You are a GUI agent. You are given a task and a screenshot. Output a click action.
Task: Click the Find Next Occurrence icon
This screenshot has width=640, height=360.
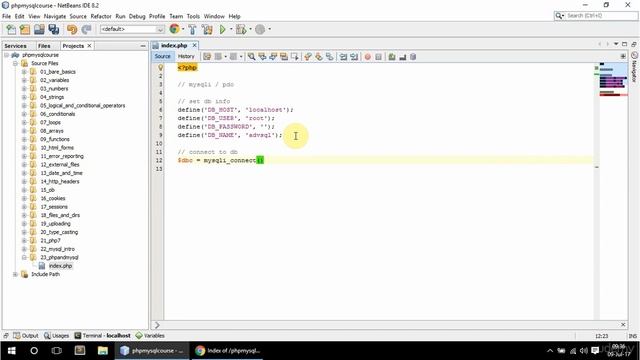pos(273,57)
